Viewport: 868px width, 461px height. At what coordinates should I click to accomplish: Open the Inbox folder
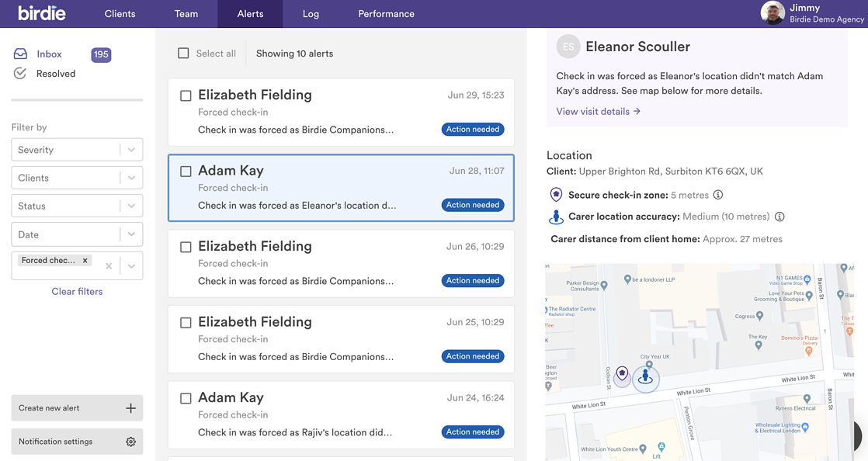click(49, 54)
